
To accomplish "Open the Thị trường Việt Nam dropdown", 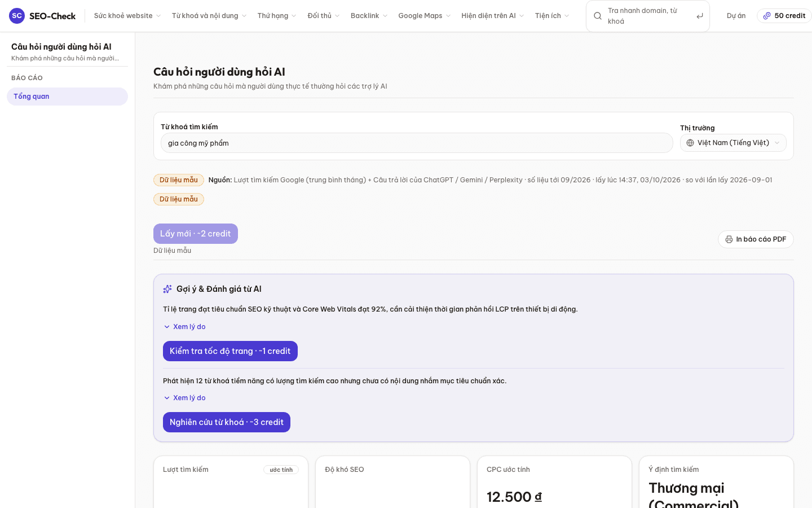I will click(x=733, y=143).
